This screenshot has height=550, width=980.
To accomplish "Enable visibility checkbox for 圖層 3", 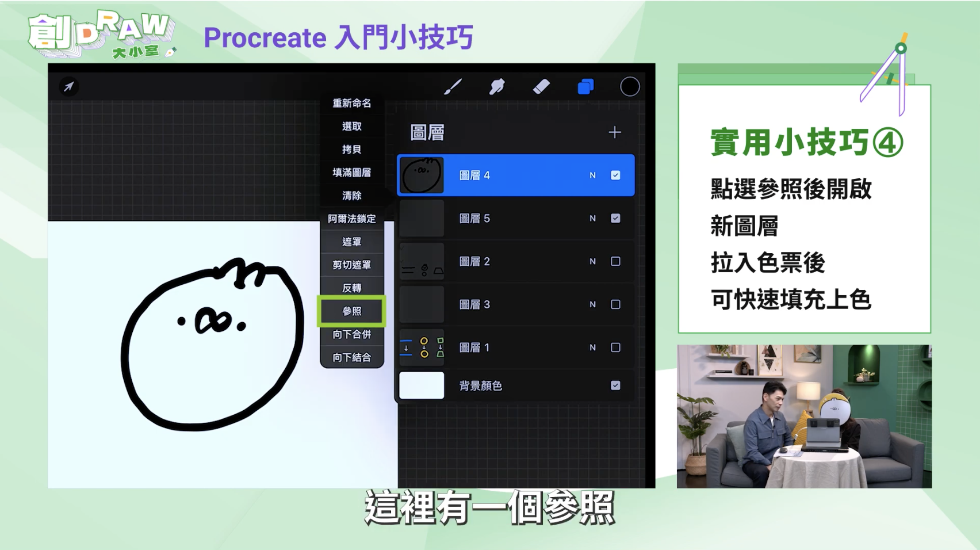I will coord(616,304).
